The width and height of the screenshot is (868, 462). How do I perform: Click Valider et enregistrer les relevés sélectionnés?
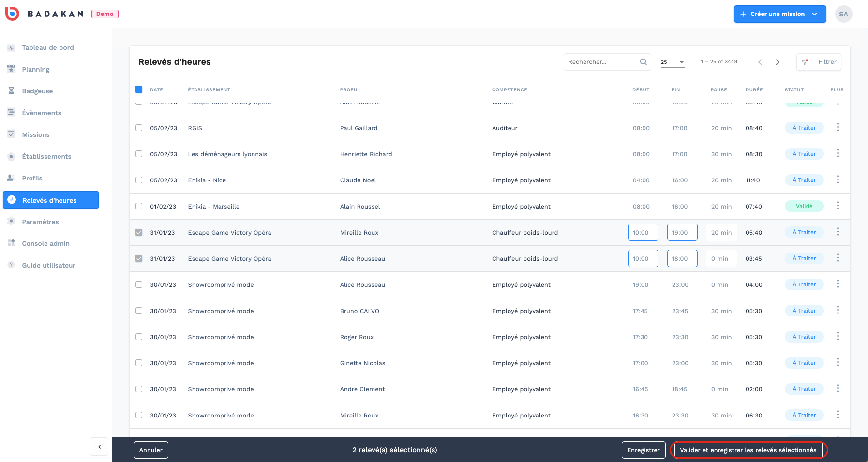(748, 450)
